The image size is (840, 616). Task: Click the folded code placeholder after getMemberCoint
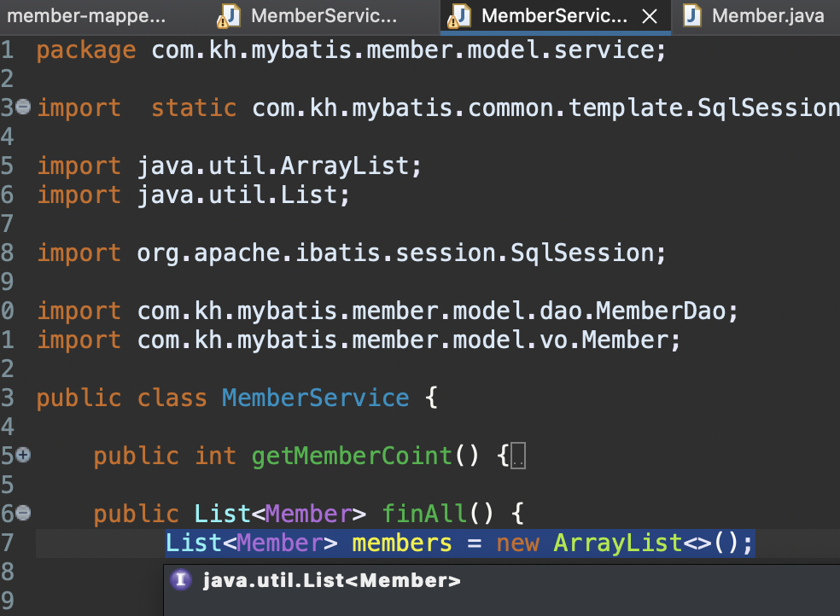tap(518, 456)
